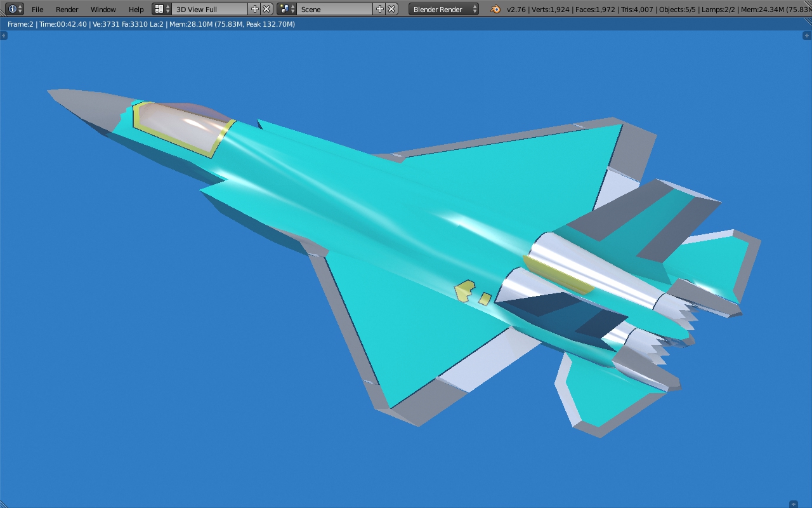
Task: Add a new scene with plus icon
Action: point(380,9)
